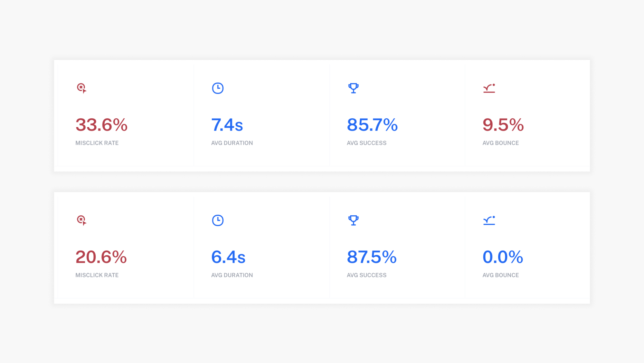The height and width of the screenshot is (363, 644).
Task: Click the AVG DURATION label under 6.4s
Action: click(232, 275)
